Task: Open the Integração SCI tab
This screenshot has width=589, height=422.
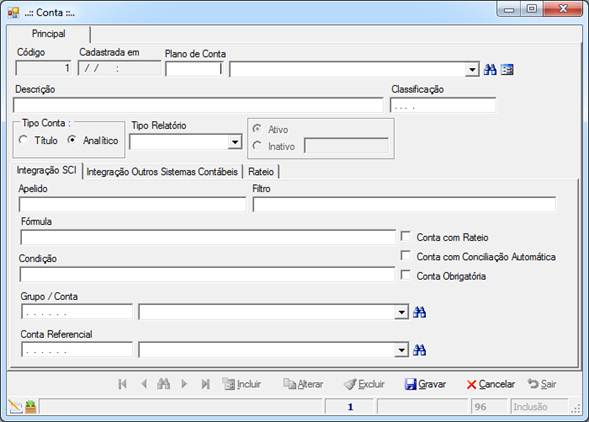Action: (x=46, y=171)
